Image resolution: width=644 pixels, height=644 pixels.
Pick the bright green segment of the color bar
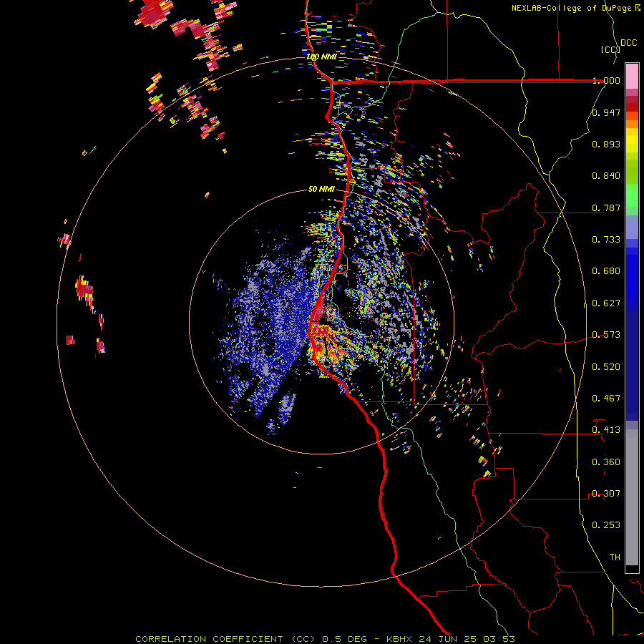click(x=632, y=195)
